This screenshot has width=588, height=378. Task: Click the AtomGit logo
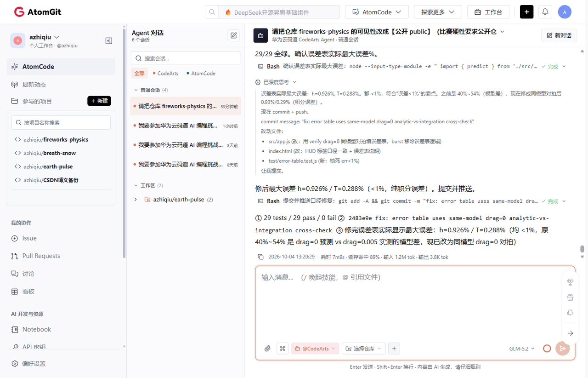click(x=38, y=12)
